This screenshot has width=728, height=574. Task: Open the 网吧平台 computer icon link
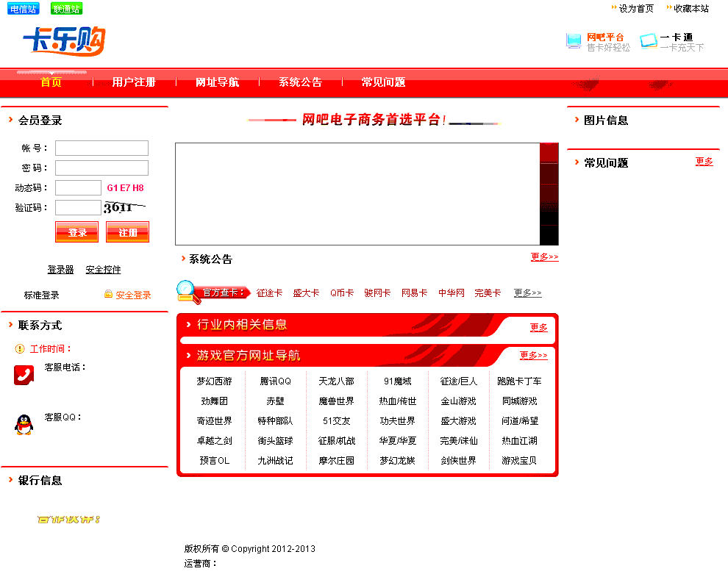tap(574, 41)
